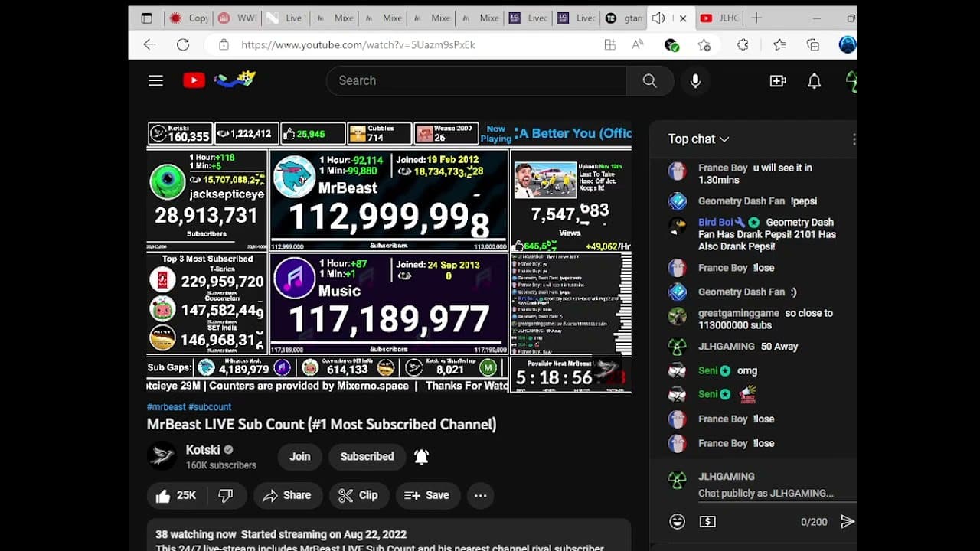980x551 pixels.
Task: Click the search magnifier button
Action: [x=649, y=80]
